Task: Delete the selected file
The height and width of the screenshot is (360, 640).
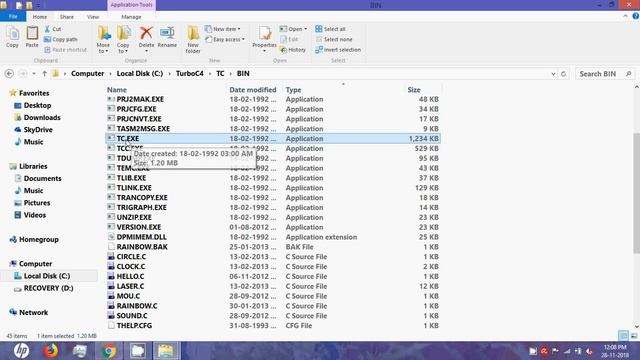Action: [146, 40]
